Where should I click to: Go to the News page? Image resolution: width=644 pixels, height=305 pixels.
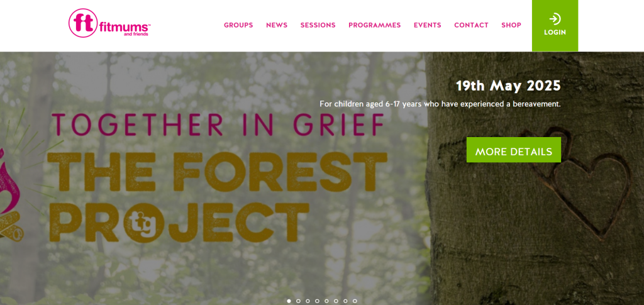point(277,25)
